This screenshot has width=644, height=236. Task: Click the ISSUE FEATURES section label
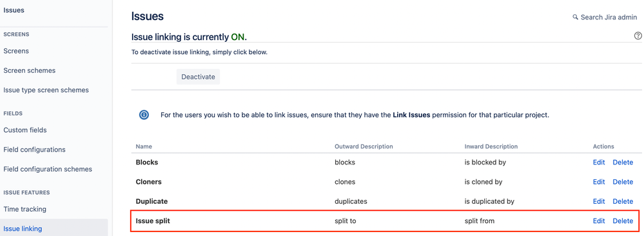[26, 192]
